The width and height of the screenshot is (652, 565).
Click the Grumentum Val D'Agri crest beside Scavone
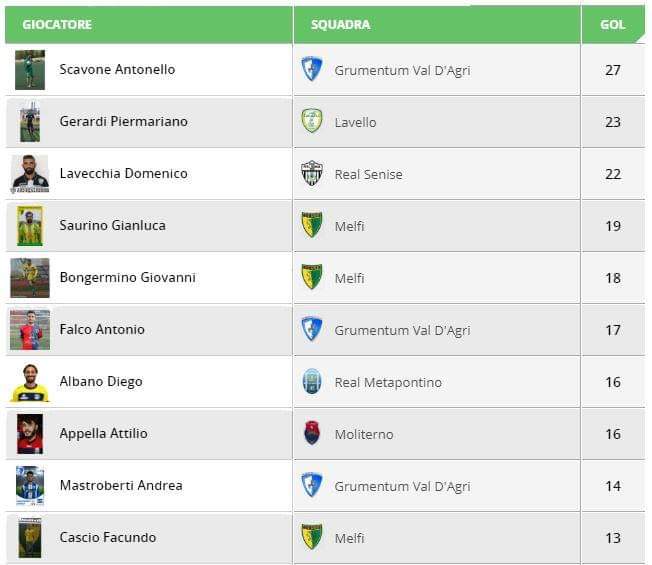(312, 69)
